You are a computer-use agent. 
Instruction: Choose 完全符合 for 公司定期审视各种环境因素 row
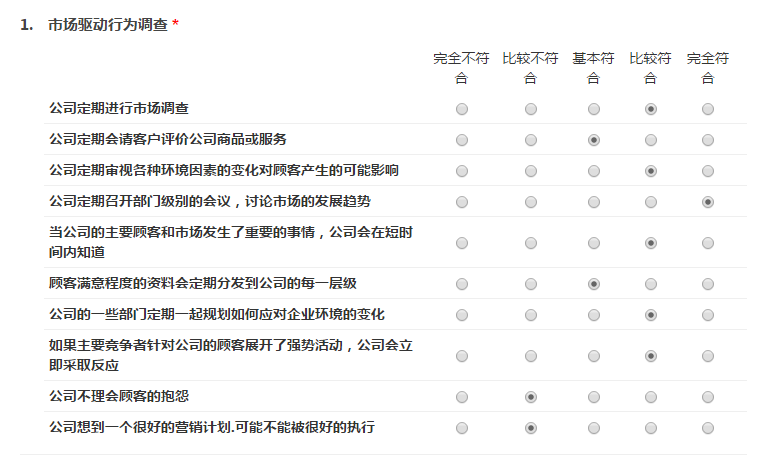point(708,171)
